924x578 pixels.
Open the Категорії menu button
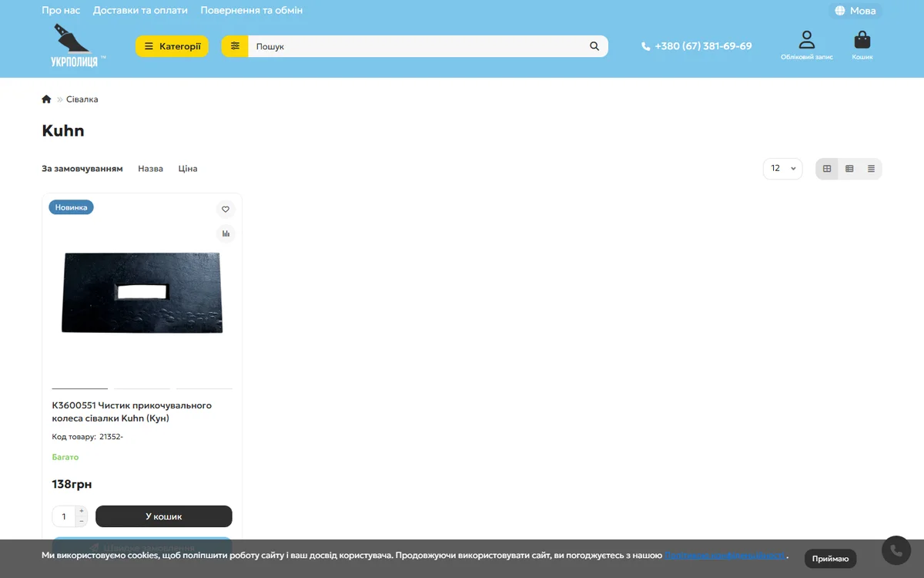172,46
